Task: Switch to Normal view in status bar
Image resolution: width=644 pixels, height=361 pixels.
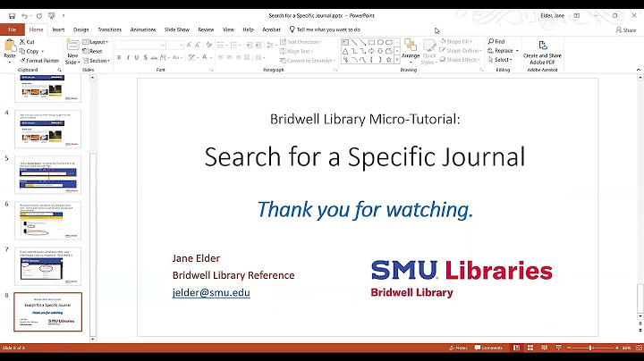Action: coord(516,348)
